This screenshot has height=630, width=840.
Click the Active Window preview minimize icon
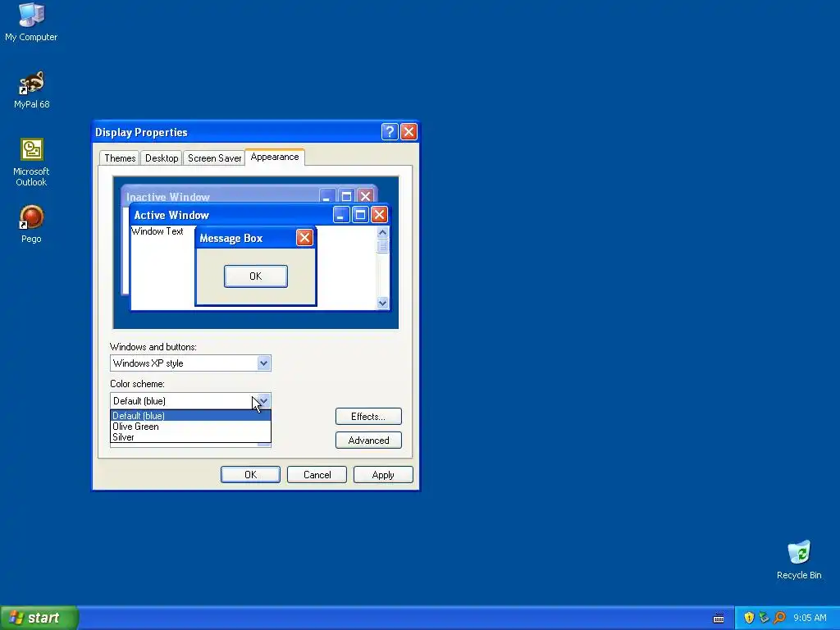[x=341, y=215]
